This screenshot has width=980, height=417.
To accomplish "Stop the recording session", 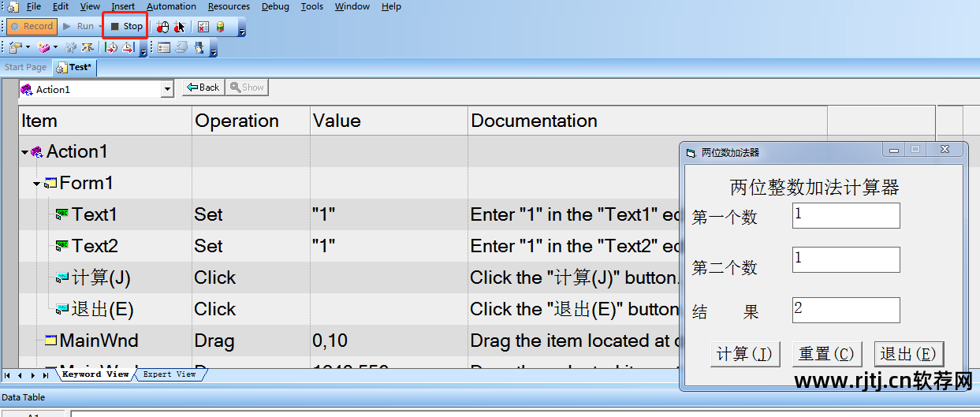I will point(126,27).
